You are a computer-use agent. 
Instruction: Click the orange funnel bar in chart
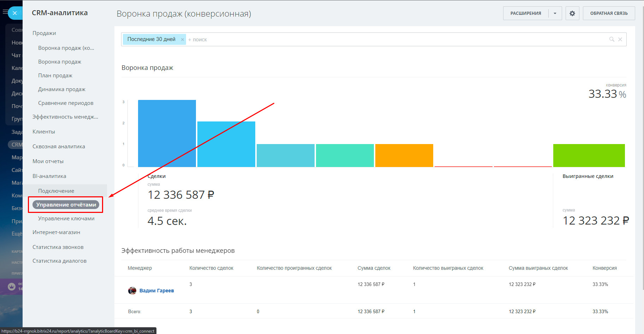(x=404, y=155)
